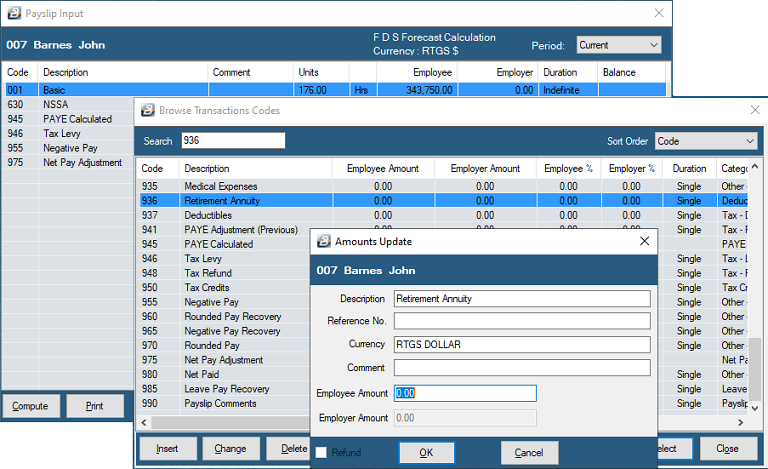Click the Employee Amount input field

tap(465, 393)
